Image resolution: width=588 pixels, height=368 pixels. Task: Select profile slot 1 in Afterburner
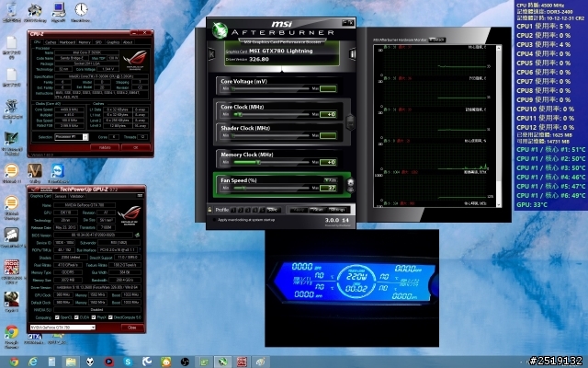click(233, 210)
